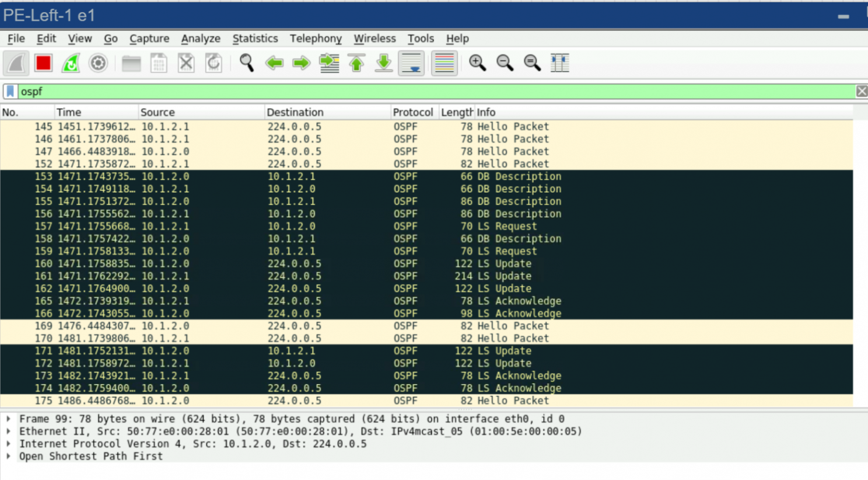Open capture options gear icon
868x480 pixels.
[98, 63]
